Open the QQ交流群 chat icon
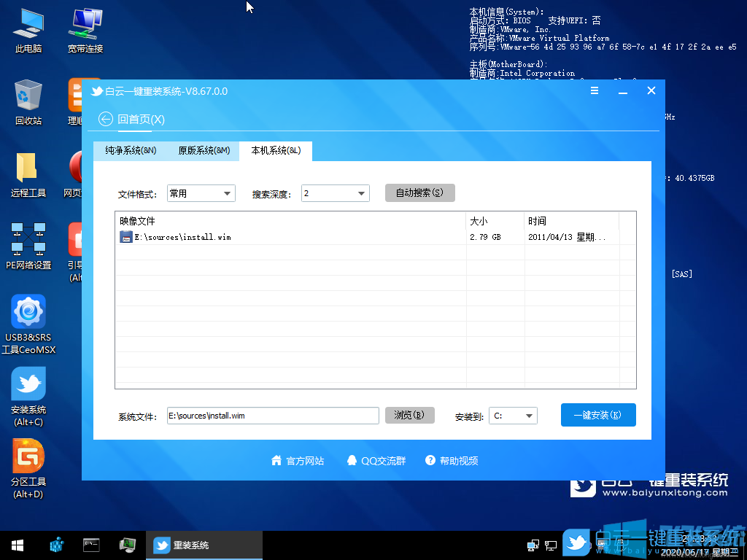This screenshot has height=560, width=747. [355, 460]
